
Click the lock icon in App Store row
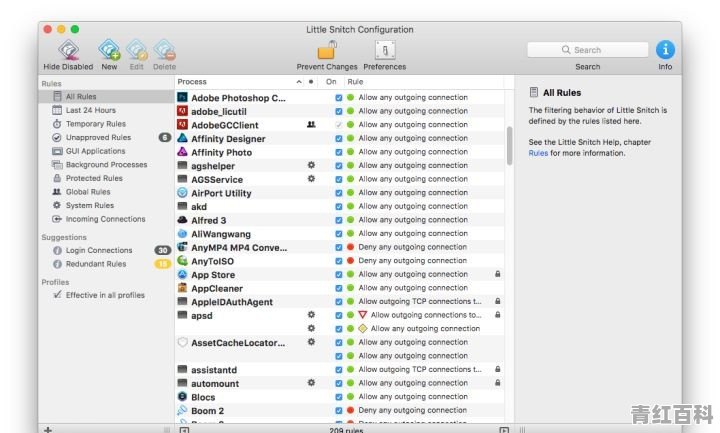point(498,274)
